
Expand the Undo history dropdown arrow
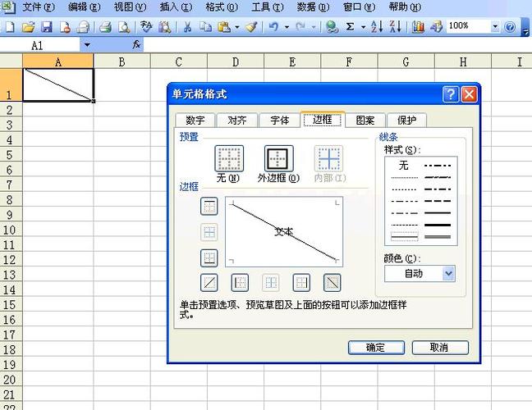tap(287, 27)
